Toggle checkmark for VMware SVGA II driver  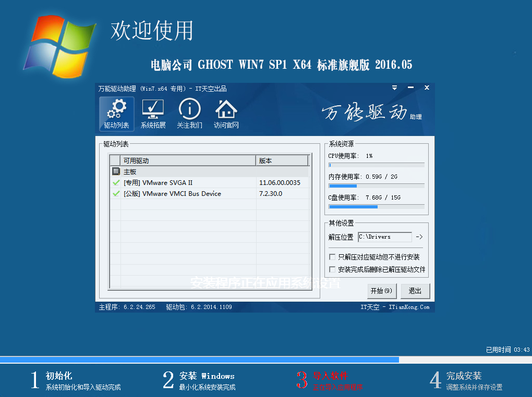[116, 183]
